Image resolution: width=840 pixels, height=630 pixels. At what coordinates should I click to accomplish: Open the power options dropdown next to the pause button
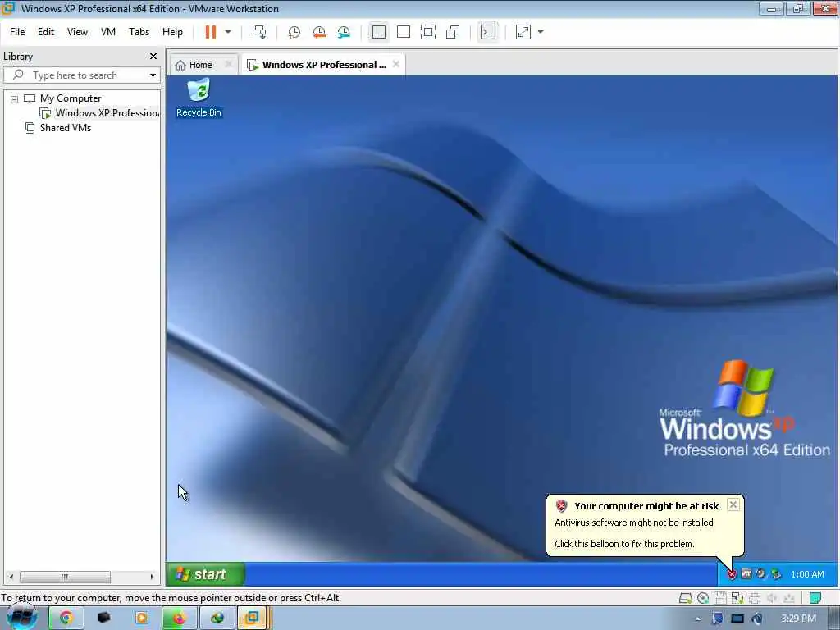point(228,32)
